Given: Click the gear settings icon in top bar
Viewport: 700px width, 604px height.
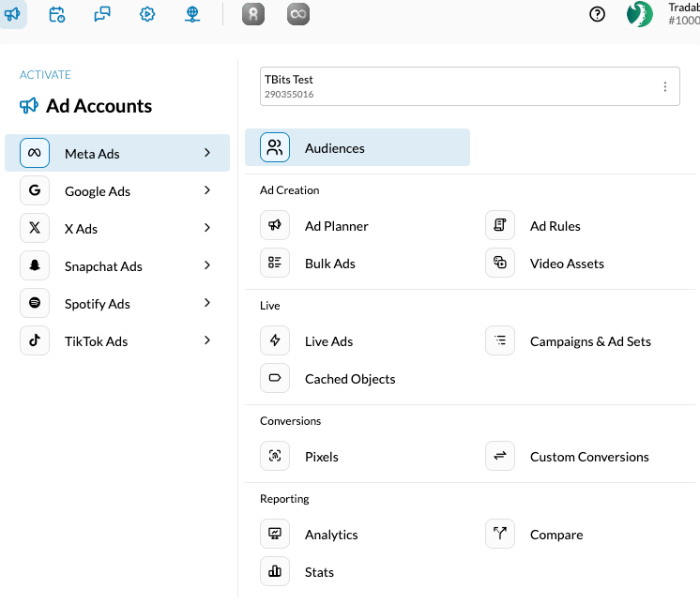Looking at the screenshot, I should (147, 14).
